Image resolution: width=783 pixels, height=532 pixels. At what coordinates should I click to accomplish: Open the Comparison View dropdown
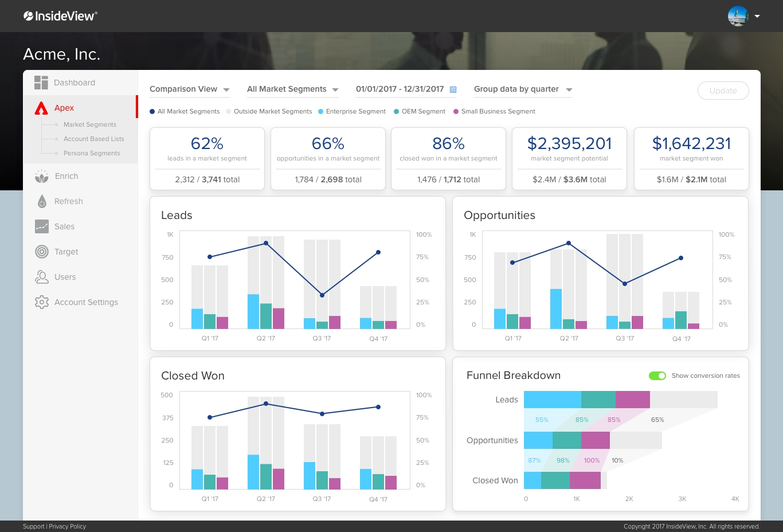(190, 89)
